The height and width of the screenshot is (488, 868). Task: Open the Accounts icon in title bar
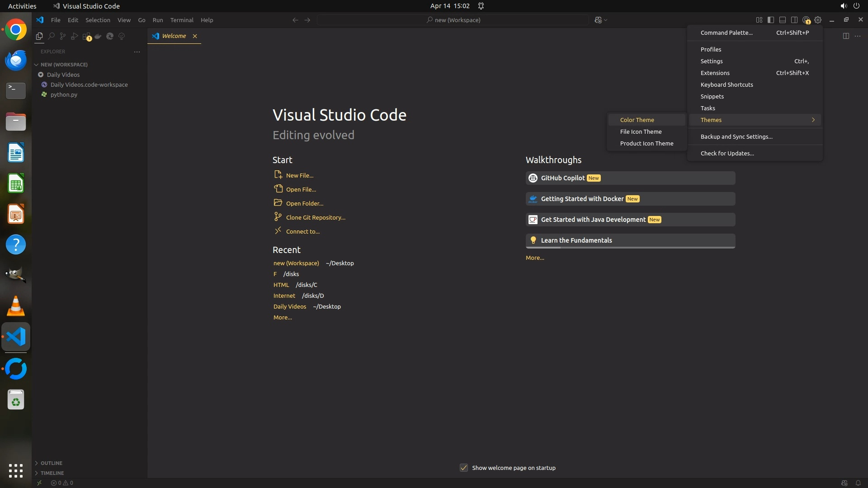coord(806,20)
